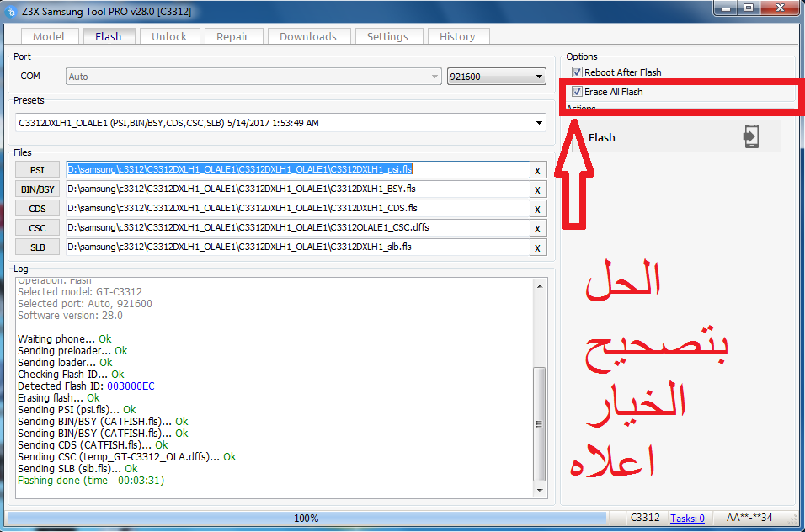Click 'Sending preloader... Ok' log line
Image resolution: width=805 pixels, height=532 pixels.
pyautogui.click(x=72, y=350)
